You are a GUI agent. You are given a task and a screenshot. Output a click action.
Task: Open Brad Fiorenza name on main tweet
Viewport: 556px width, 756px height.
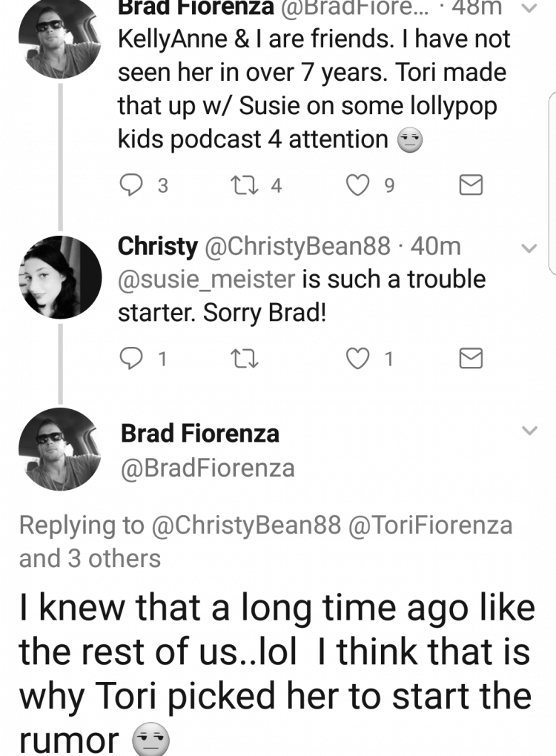(200, 433)
